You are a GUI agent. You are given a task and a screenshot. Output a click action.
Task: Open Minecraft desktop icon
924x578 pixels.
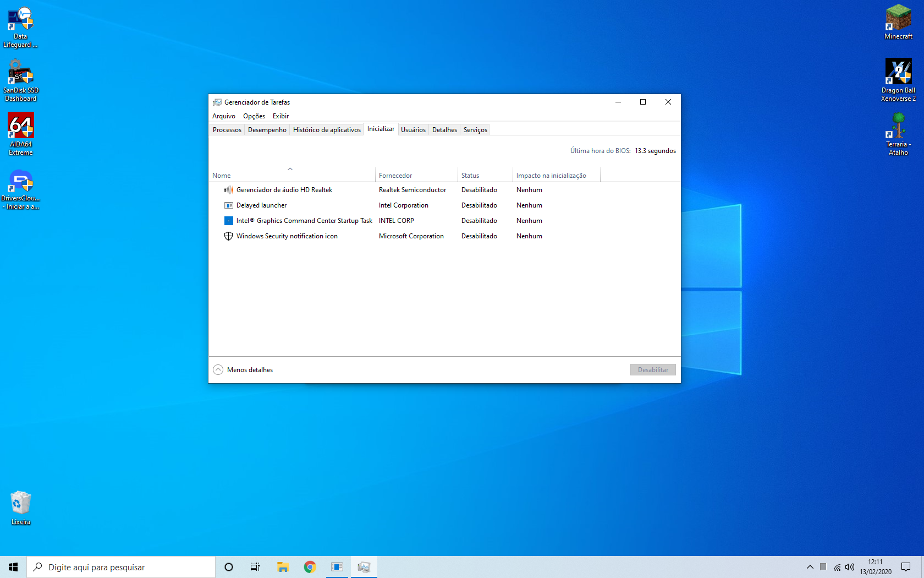coord(898,22)
